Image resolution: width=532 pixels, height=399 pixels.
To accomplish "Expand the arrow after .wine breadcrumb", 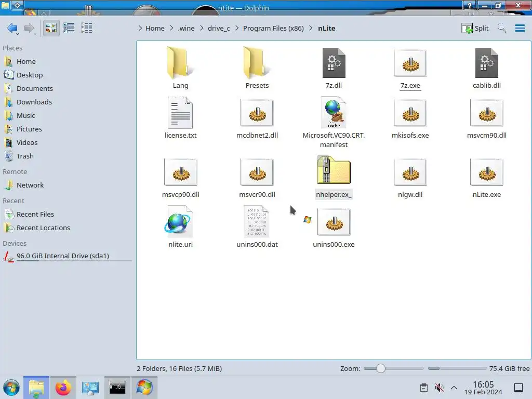I will 202,28.
